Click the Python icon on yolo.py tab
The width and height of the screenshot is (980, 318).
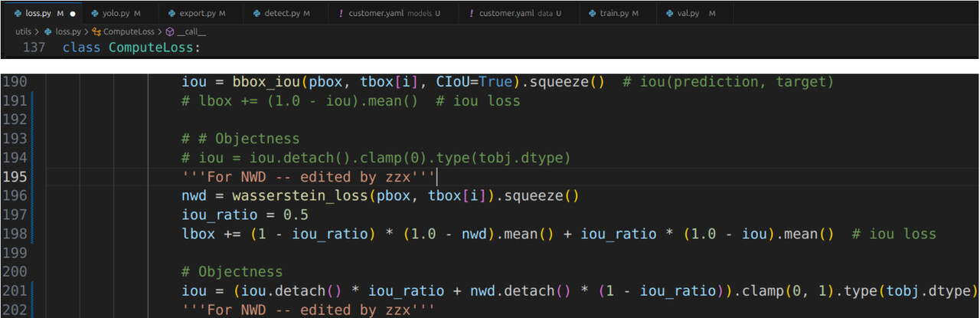[95, 14]
